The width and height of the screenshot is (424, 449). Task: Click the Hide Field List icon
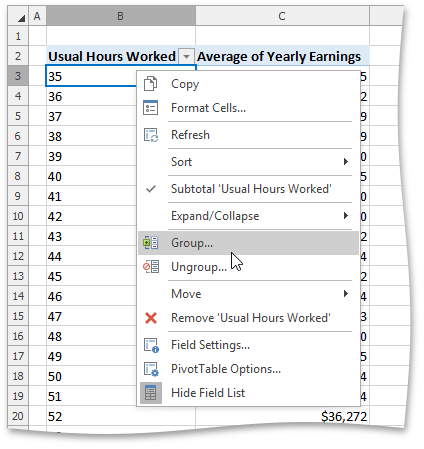(151, 393)
